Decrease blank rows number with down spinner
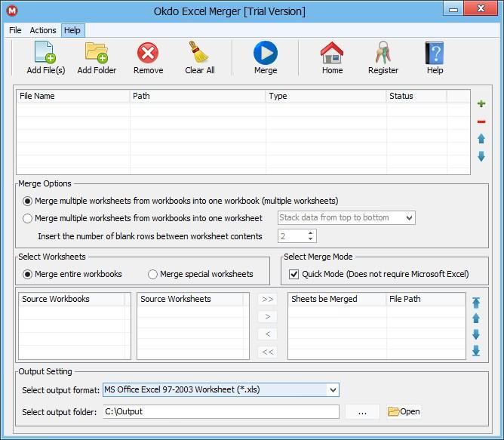504x440 pixels. tap(310, 238)
